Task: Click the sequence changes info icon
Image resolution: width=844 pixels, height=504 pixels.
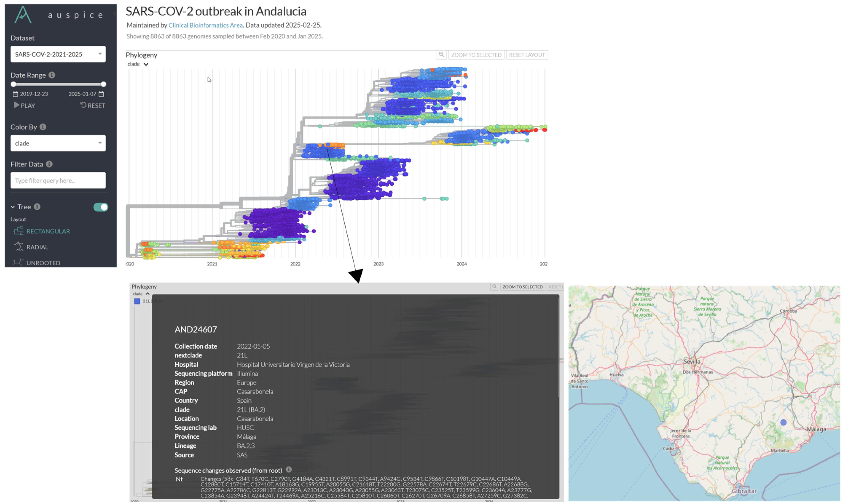Action: pyautogui.click(x=289, y=470)
